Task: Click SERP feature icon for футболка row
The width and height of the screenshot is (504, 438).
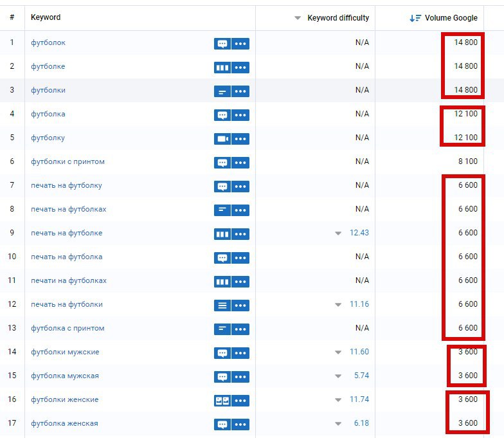Action: pyautogui.click(x=222, y=115)
